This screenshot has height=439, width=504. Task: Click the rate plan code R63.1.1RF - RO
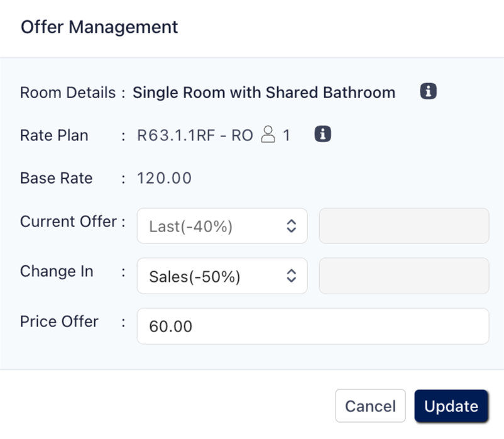[x=195, y=135]
